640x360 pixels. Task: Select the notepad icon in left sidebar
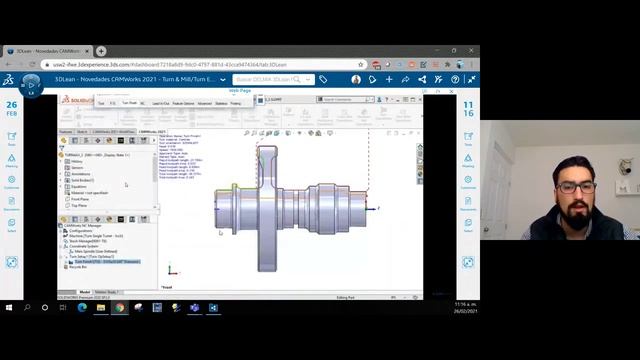pos(11,136)
